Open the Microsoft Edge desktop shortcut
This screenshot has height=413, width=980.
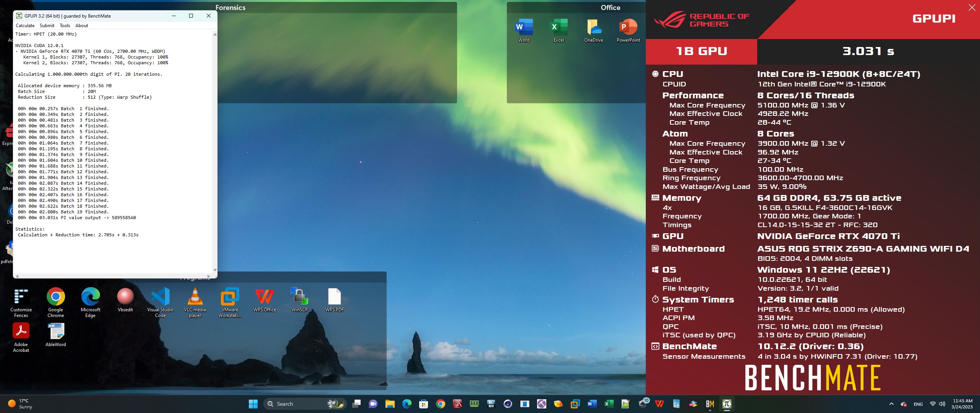(90, 303)
